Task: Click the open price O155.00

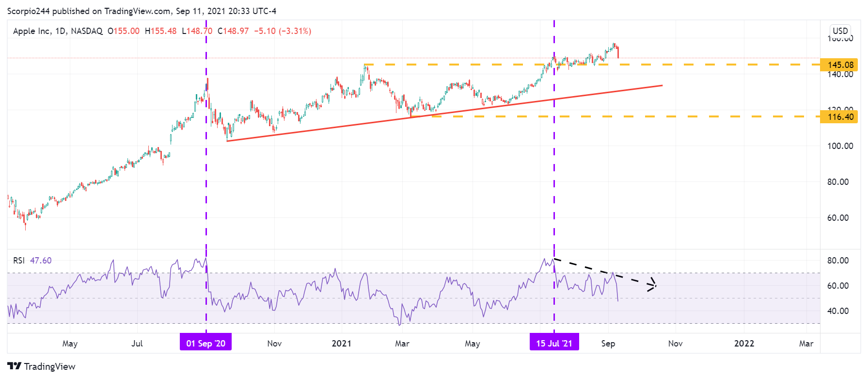Action: point(124,31)
